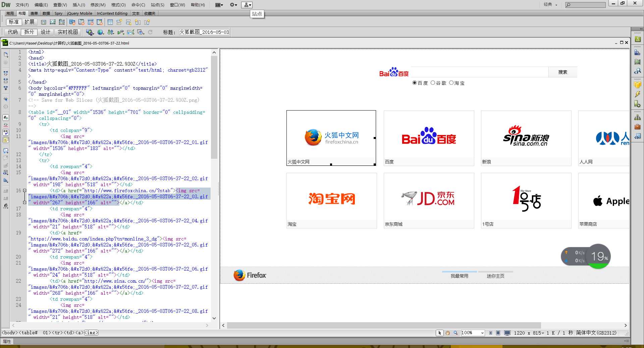Select the jQuery Mobile insert tab
This screenshot has width=644, height=348.
pyautogui.click(x=79, y=13)
